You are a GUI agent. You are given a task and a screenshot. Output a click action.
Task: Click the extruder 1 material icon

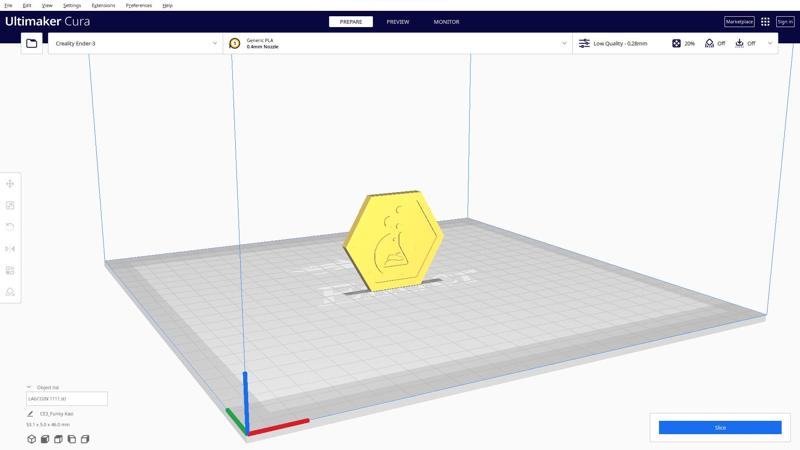click(x=235, y=43)
